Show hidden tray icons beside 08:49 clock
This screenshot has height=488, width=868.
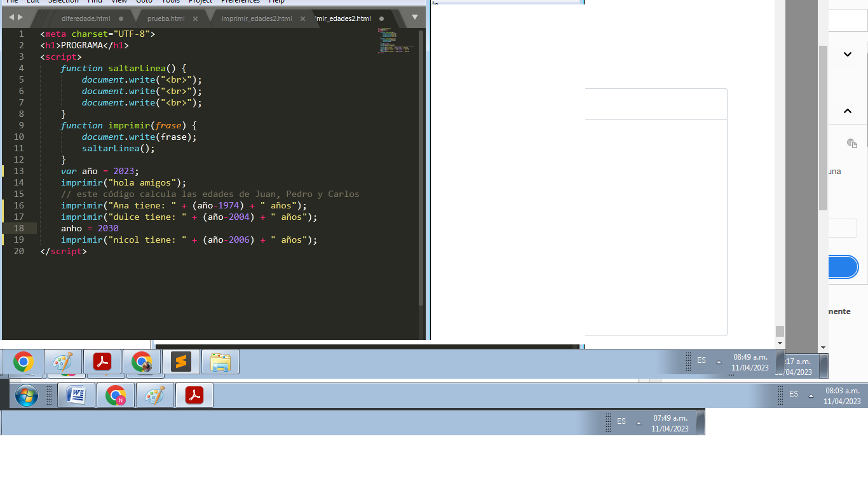coord(719,362)
